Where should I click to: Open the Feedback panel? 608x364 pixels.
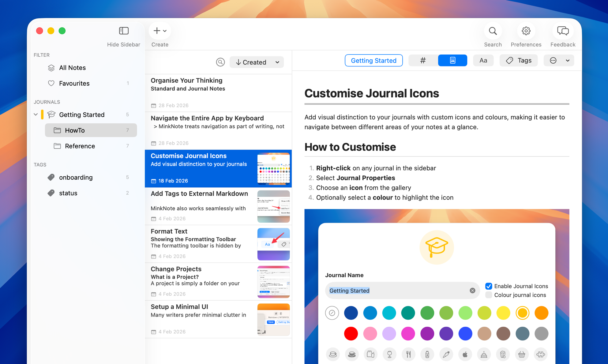pos(563,31)
